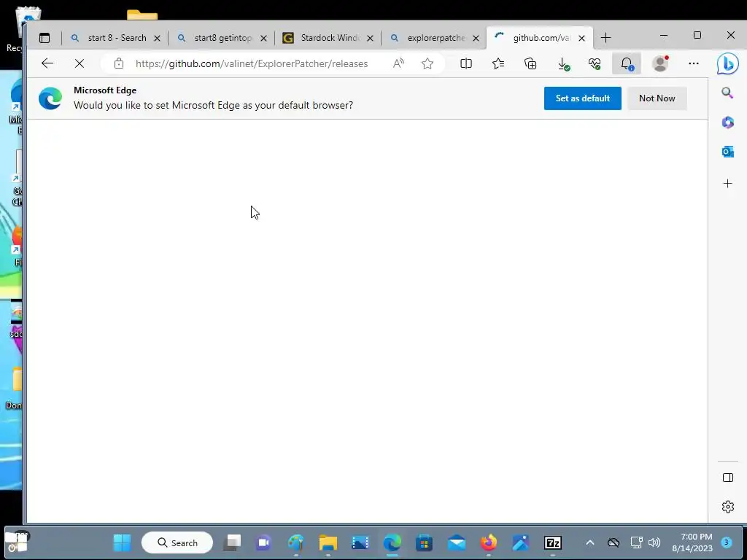Open the sidebar search icon
747x560 pixels.
coord(727,93)
